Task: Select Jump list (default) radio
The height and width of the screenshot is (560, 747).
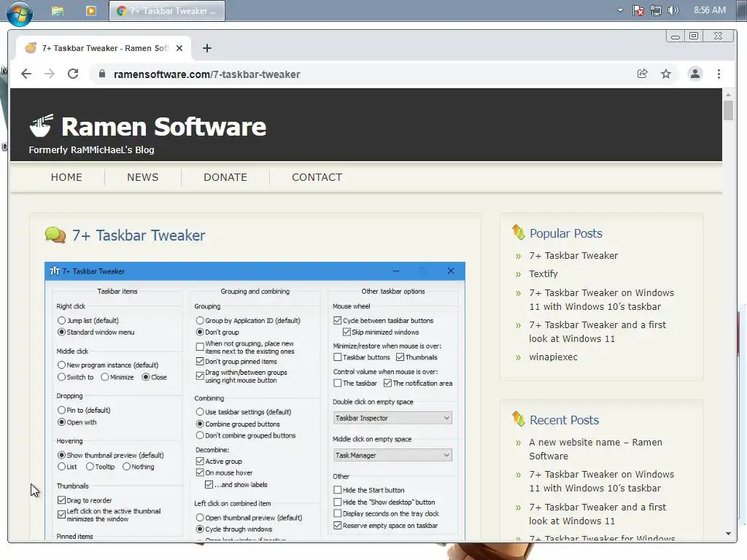Action: point(61,321)
